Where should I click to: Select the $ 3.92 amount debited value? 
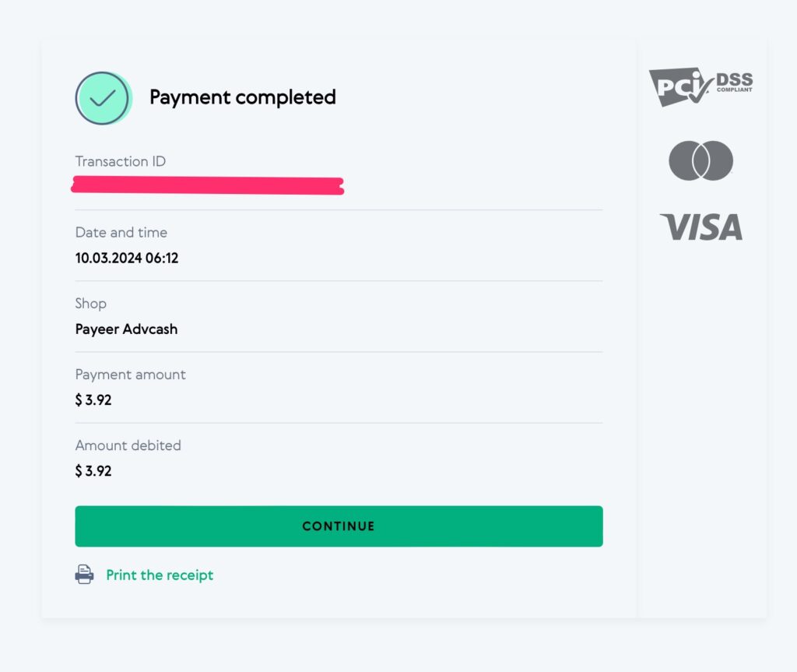tap(93, 471)
